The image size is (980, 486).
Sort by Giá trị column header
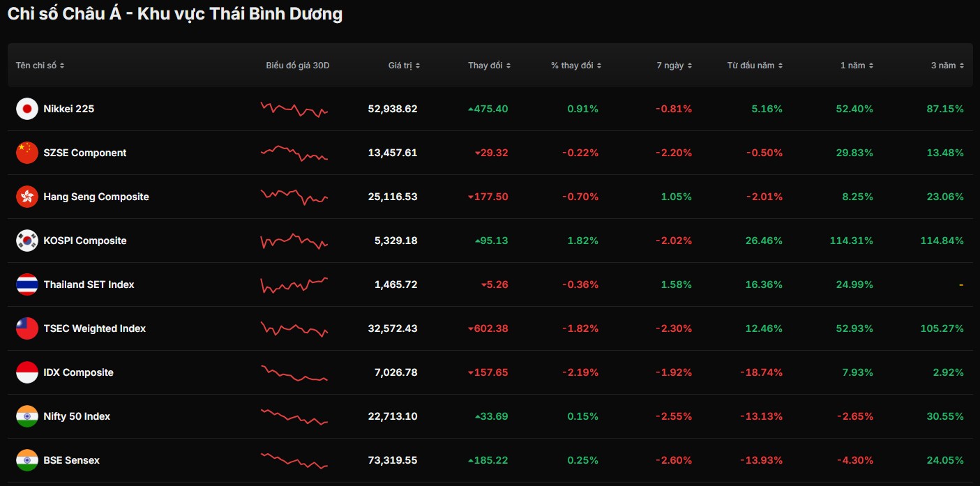click(x=404, y=66)
